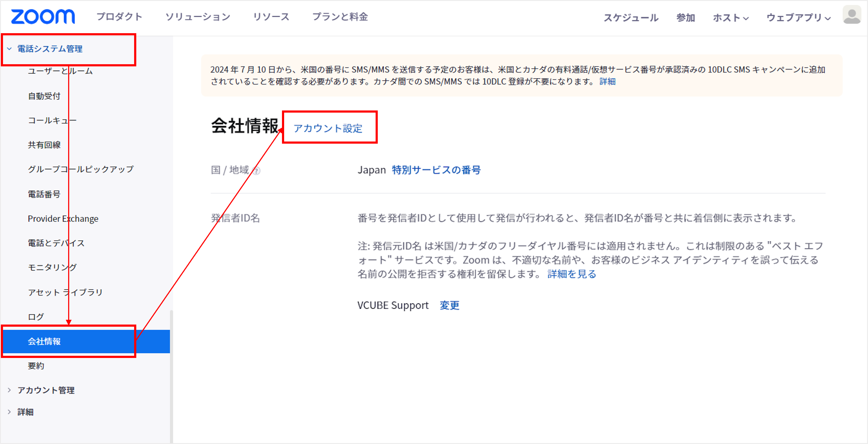This screenshot has height=444, width=868.
Task: Click the help icon beside 国 / 地域
Action: [256, 171]
